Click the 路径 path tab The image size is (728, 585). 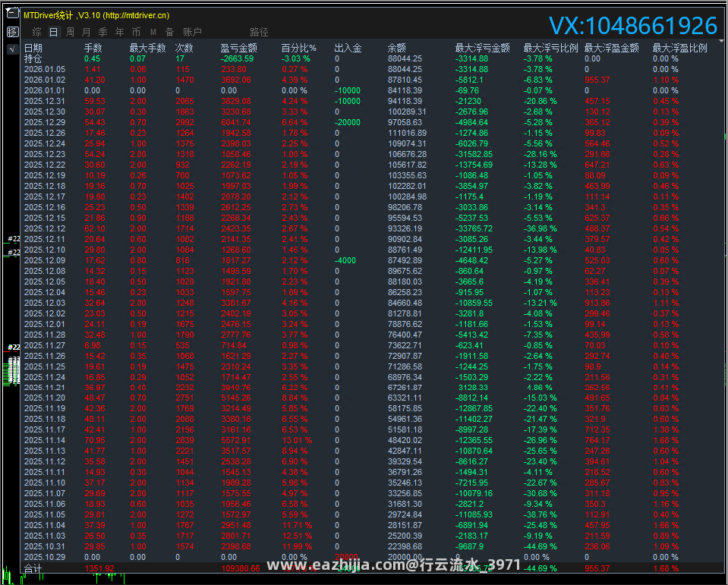(259, 32)
